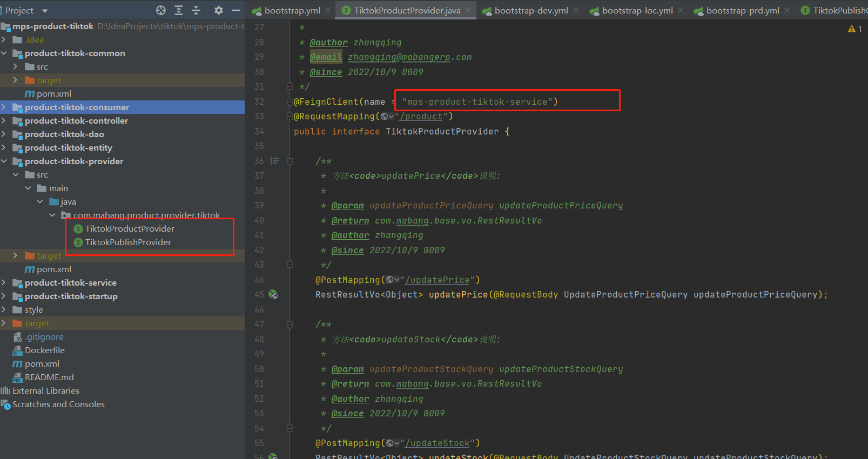
Task: Click the Expand All icon in Project panel
Action: (179, 10)
